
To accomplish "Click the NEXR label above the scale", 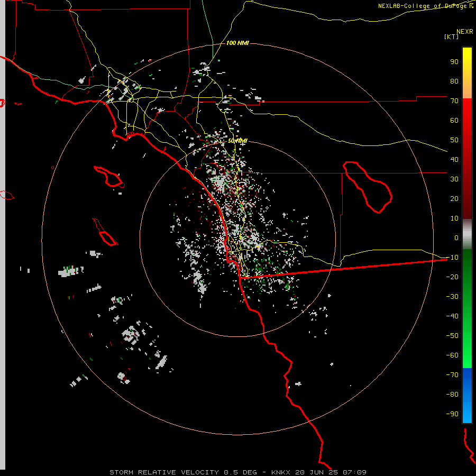I will pyautogui.click(x=465, y=32).
